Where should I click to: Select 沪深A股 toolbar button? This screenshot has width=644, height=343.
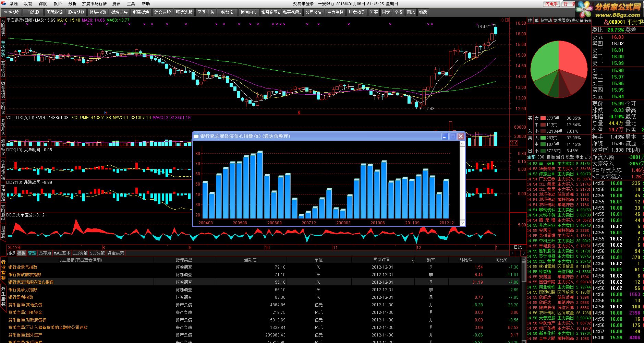(x=12, y=12)
